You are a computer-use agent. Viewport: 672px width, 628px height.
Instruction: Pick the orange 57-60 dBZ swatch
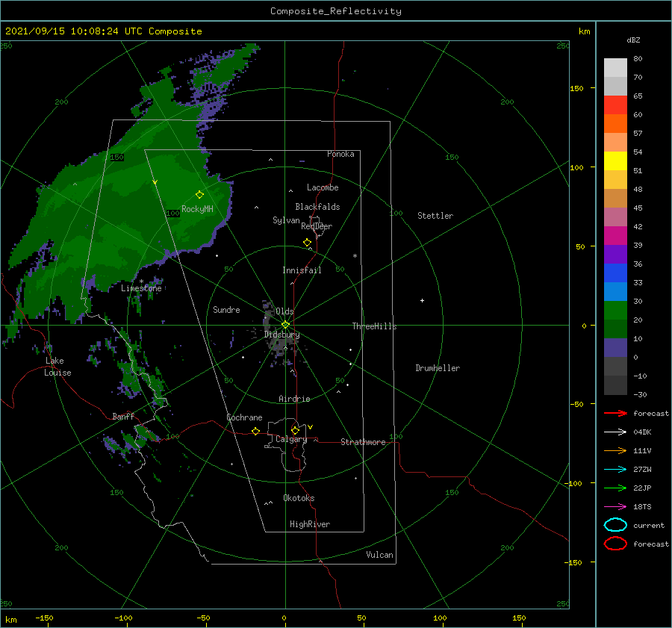tap(615, 123)
